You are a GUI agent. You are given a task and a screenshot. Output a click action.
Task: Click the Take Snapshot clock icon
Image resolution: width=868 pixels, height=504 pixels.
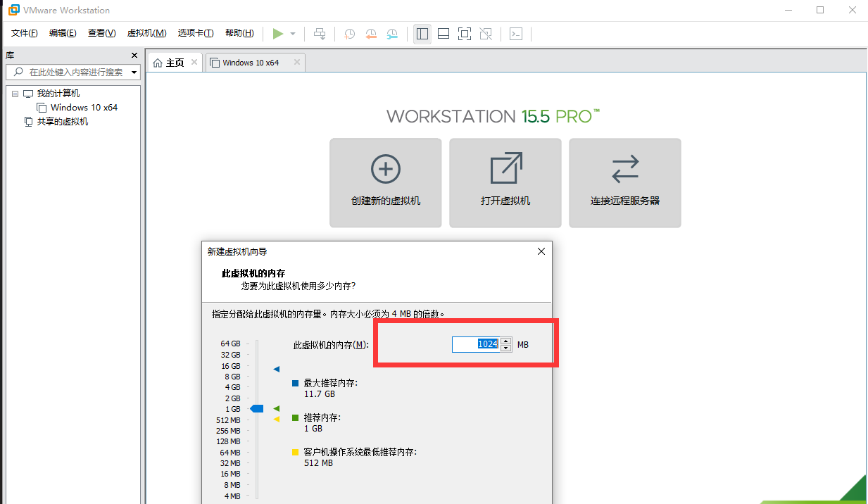coord(349,33)
